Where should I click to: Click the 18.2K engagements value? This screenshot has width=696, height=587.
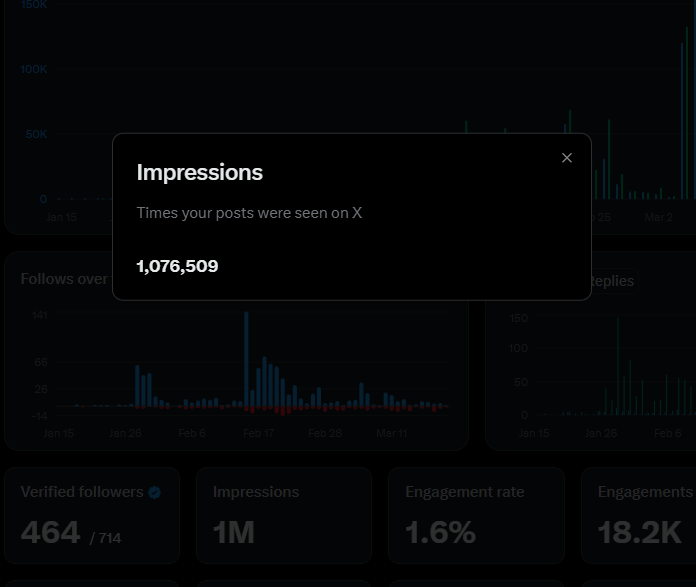click(640, 532)
